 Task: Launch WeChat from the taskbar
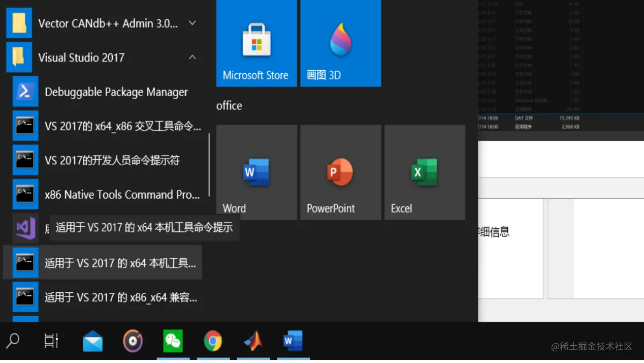[x=173, y=341]
